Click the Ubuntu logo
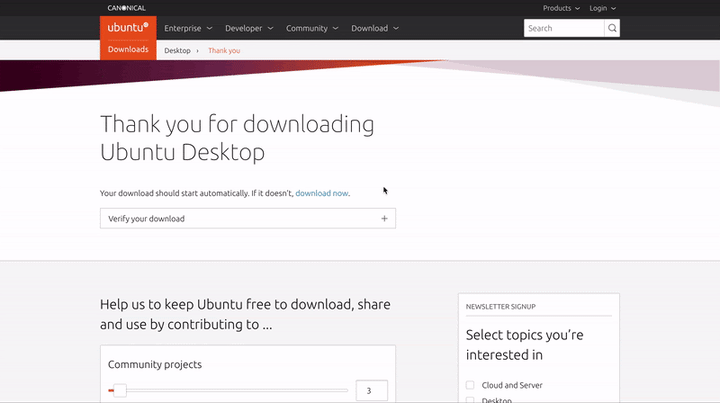Screen dimensions: 720x403 tap(128, 28)
